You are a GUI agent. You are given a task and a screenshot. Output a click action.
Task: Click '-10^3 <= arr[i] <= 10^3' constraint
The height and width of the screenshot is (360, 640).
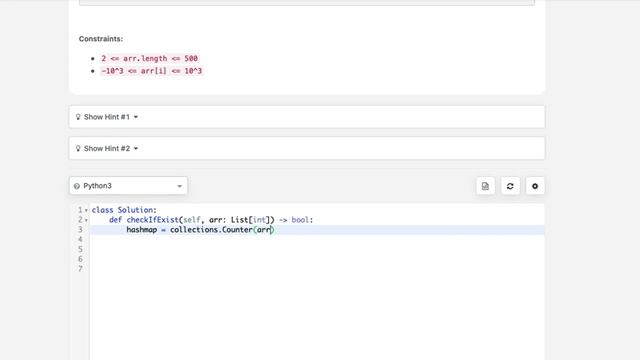pyautogui.click(x=151, y=71)
